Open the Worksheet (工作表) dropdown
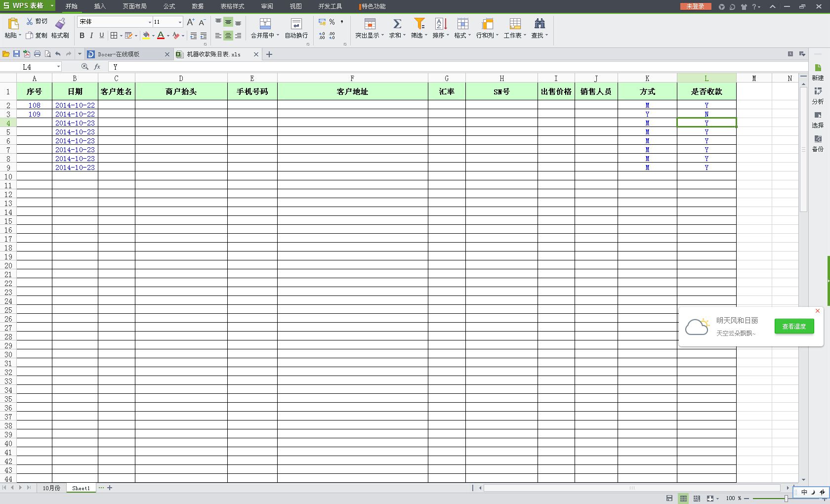Image resolution: width=830 pixels, height=504 pixels. (515, 36)
